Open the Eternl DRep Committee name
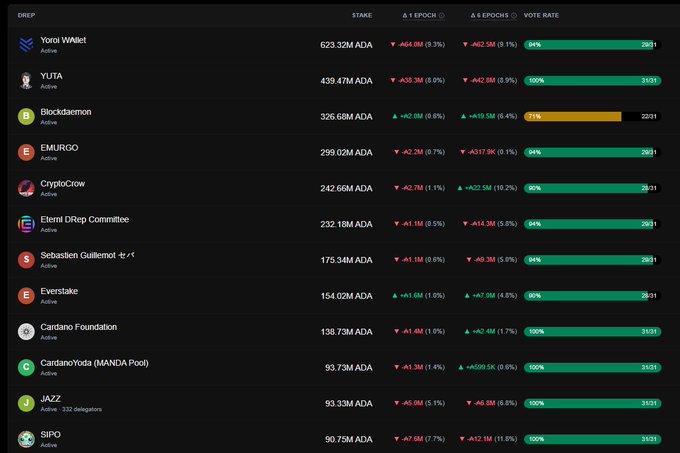 click(85, 220)
